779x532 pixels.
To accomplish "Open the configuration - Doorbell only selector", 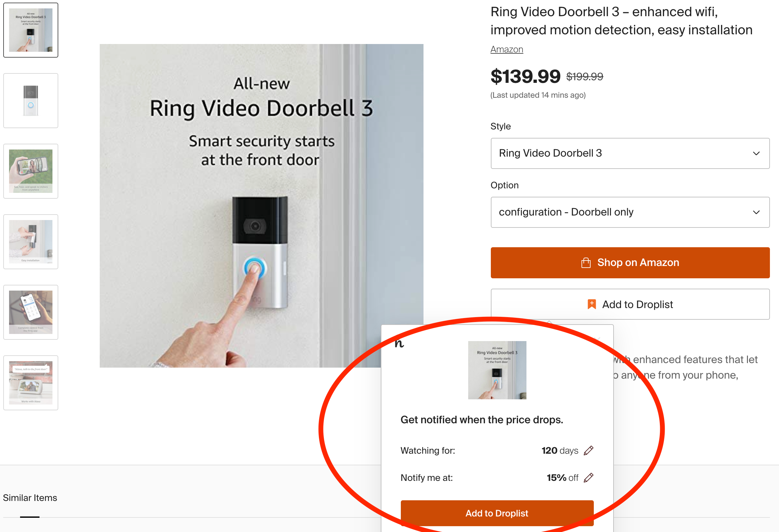I will coord(630,212).
